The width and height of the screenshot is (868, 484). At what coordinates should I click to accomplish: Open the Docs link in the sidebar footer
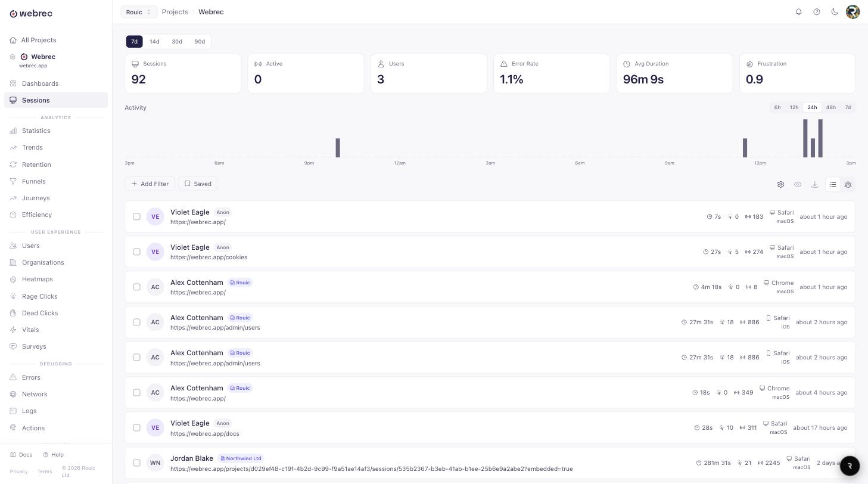pos(21,455)
